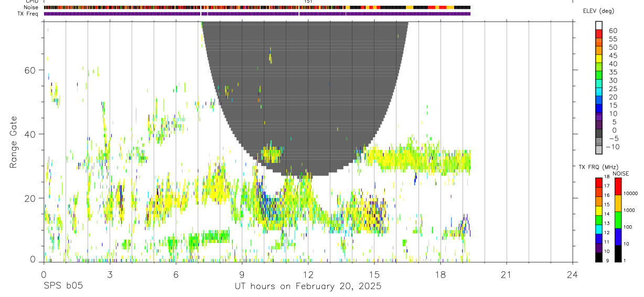
Task: Click 'UT hours on February 20, 2025' label
Action: 308,287
